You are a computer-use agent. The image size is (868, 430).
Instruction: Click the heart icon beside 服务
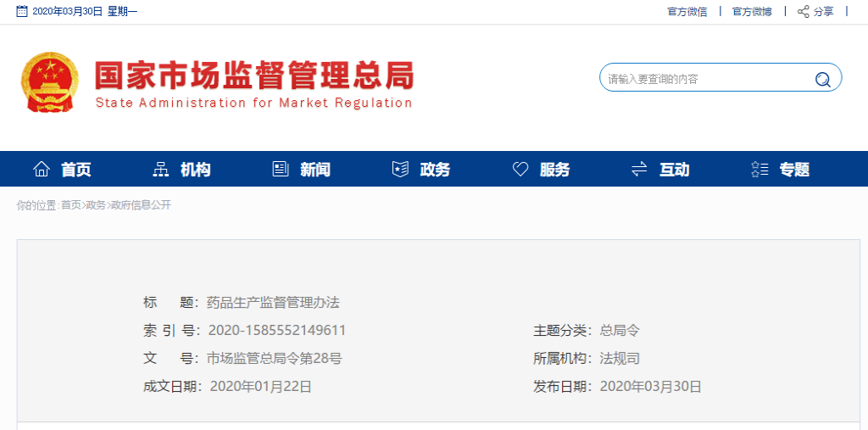tap(520, 169)
